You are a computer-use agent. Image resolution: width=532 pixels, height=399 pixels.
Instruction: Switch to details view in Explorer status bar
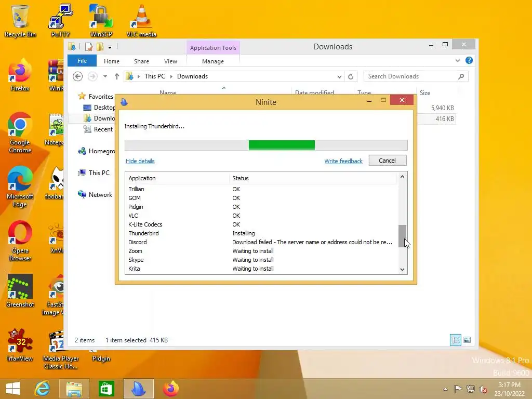coord(455,340)
